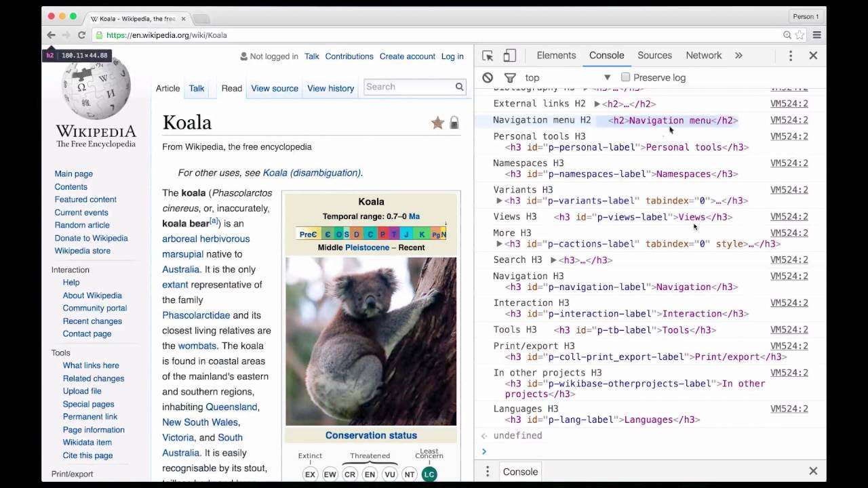Image resolution: width=868 pixels, height=488 pixels.
Task: Click the browser forward arrow
Action: [66, 35]
